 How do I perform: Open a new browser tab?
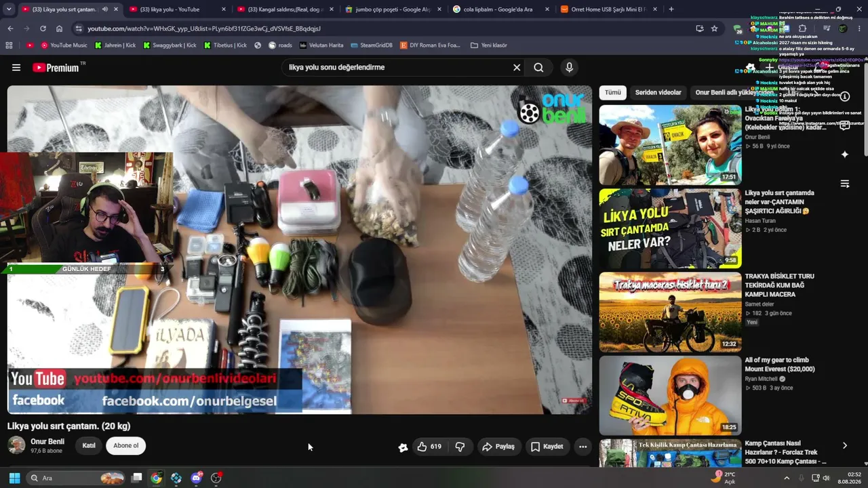[x=671, y=9]
